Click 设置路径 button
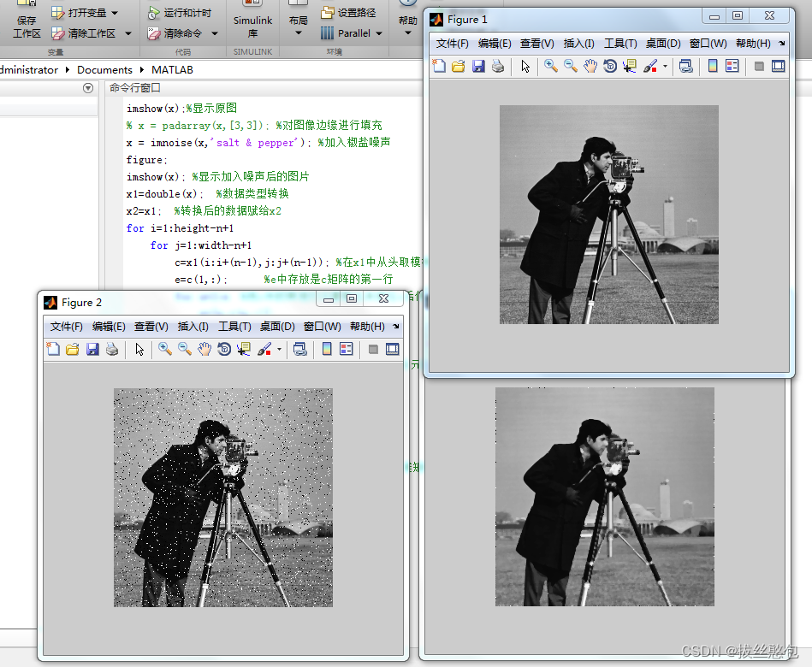Viewport: 812px width, 667px height. (x=348, y=13)
